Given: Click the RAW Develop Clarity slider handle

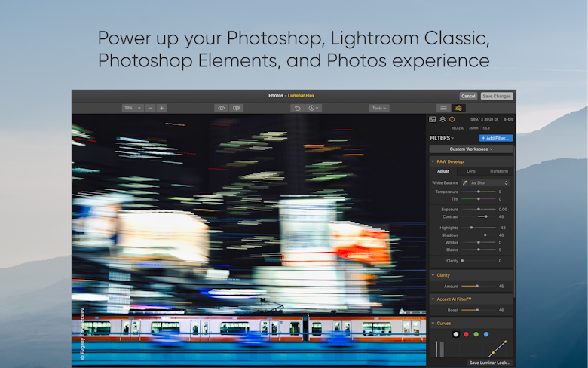Looking at the screenshot, I should click(x=462, y=261).
